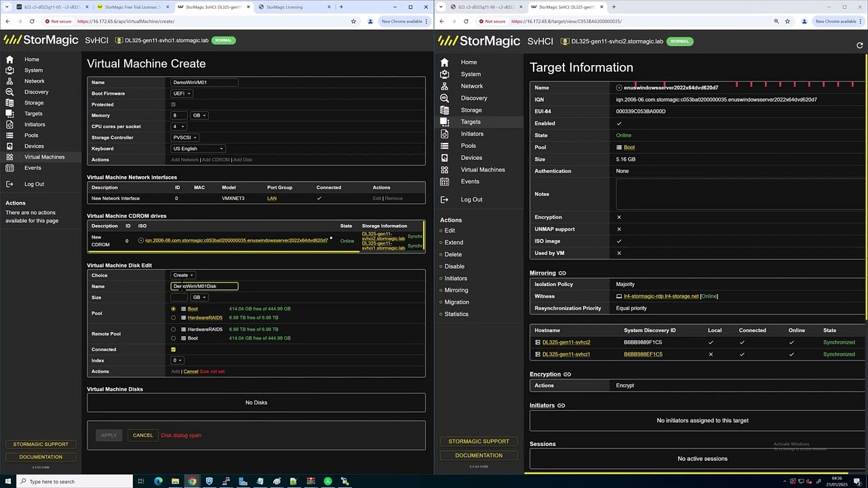Image resolution: width=868 pixels, height=488 pixels.
Task: Open CPU cores per socket dropdown
Action: point(178,126)
